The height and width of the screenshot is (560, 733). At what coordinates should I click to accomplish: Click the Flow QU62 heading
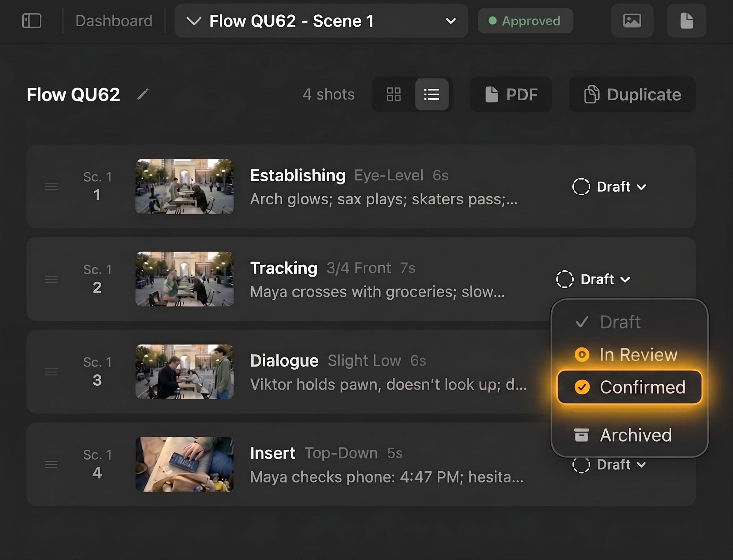pos(73,95)
